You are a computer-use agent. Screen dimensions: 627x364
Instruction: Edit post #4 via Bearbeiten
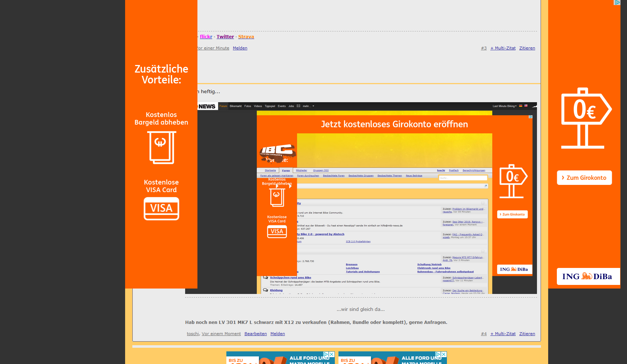(255, 334)
